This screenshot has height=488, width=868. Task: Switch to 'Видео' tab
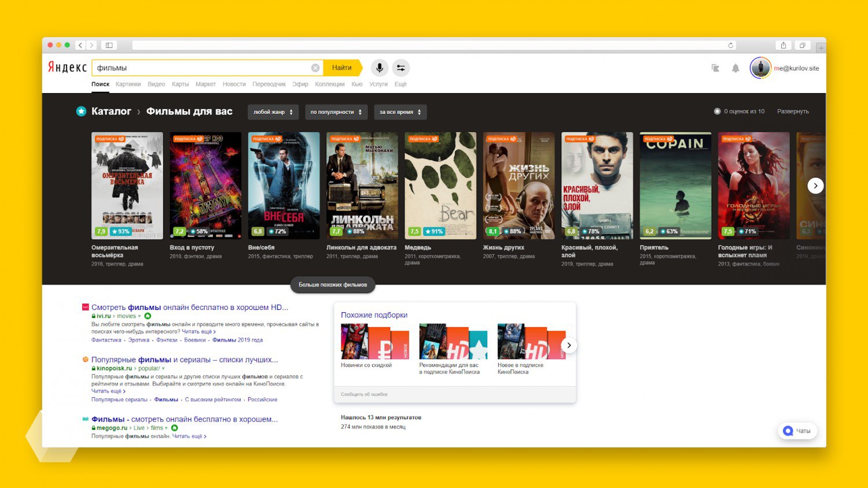156,84
